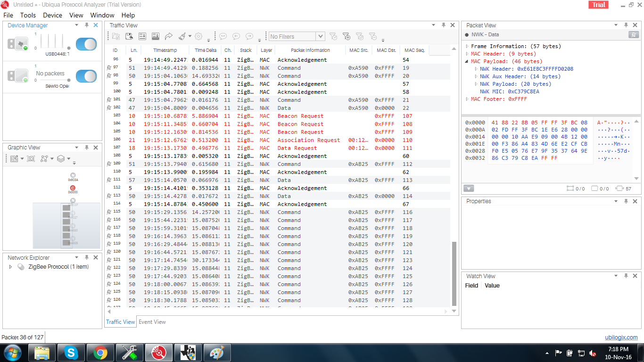Sort by the Packet Information column header
This screenshot has height=362, width=644.
pyautogui.click(x=310, y=50)
